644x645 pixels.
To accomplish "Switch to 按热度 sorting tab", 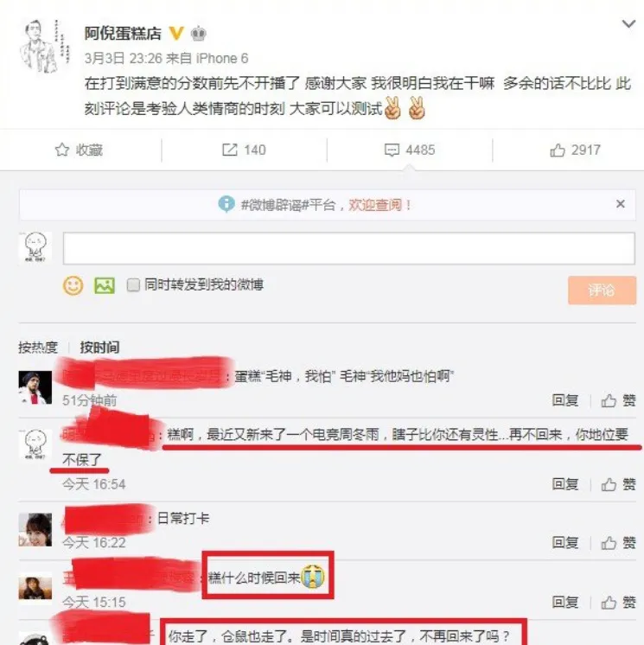I will coord(38,348).
